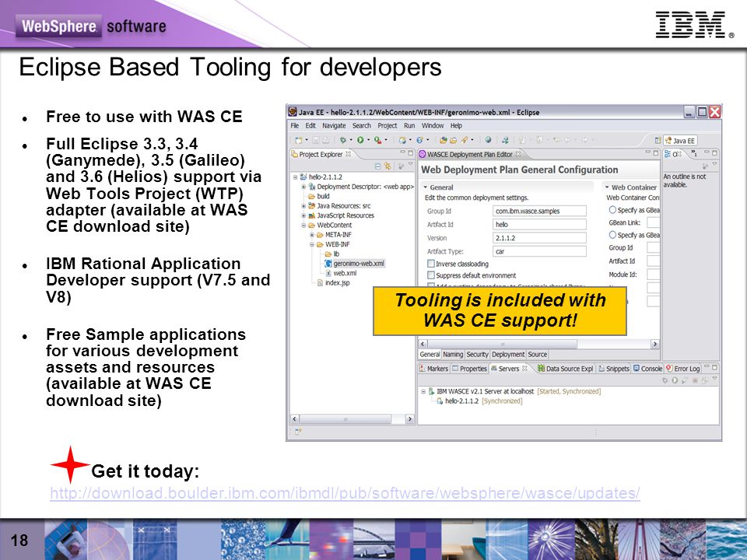Click the Java EE perspective button
The height and width of the screenshot is (560, 747).
pos(680,141)
